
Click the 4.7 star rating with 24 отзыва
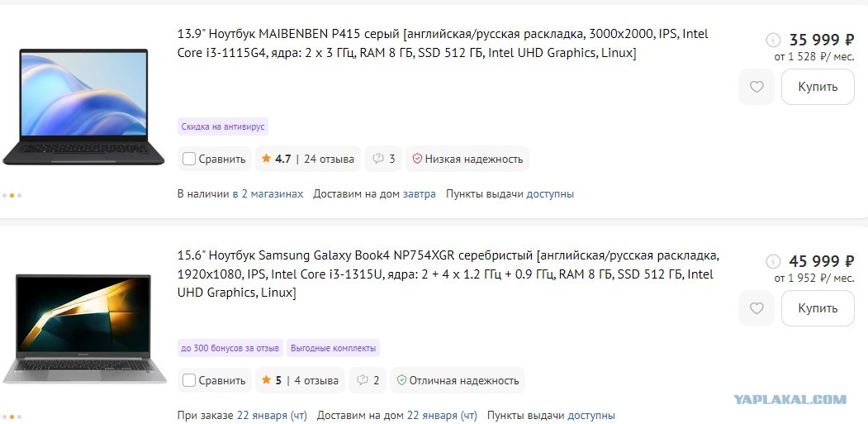click(x=308, y=159)
